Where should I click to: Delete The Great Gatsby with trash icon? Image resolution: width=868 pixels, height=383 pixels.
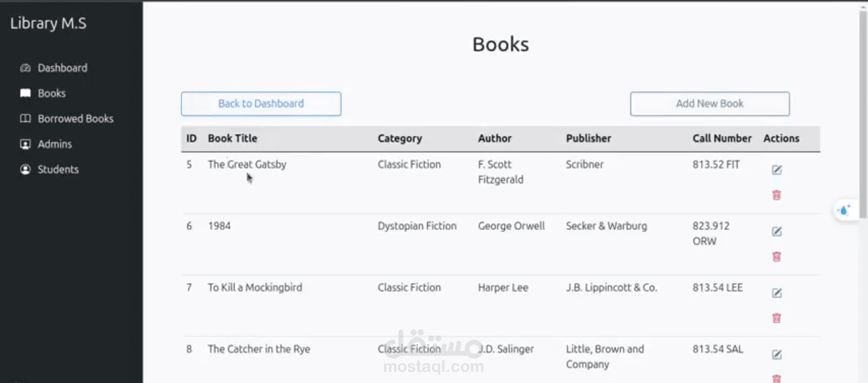click(x=777, y=195)
